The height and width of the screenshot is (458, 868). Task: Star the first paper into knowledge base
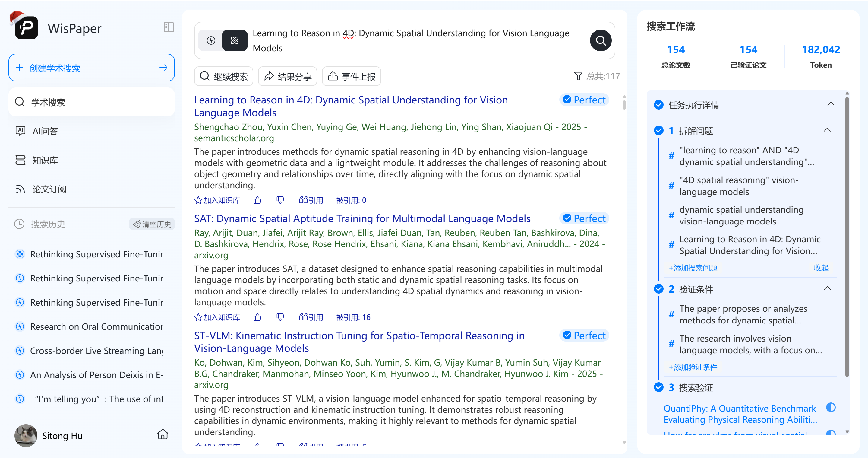pyautogui.click(x=217, y=200)
